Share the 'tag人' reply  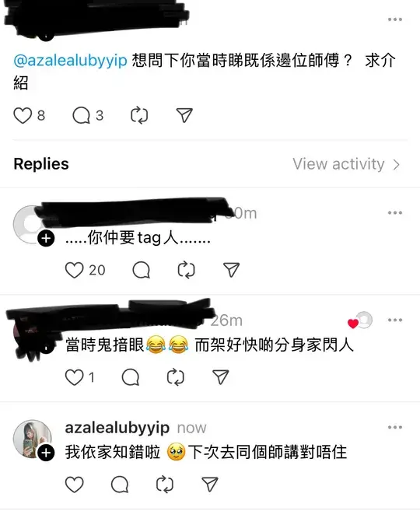point(231,270)
